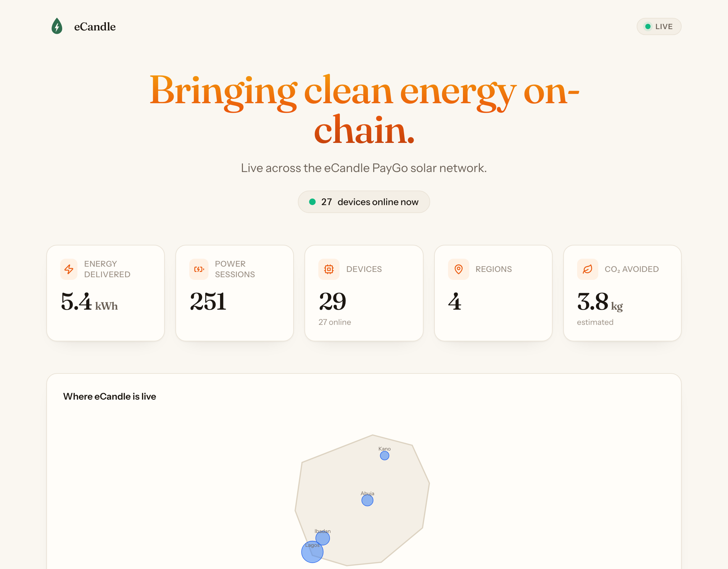This screenshot has width=728, height=569.
Task: Click the green dot in LIVE badge
Action: click(x=648, y=26)
